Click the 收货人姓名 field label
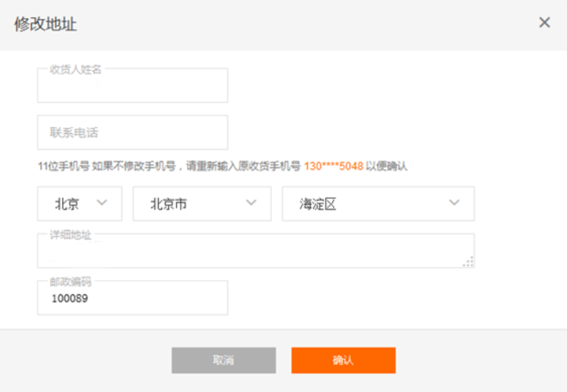 click(x=76, y=69)
